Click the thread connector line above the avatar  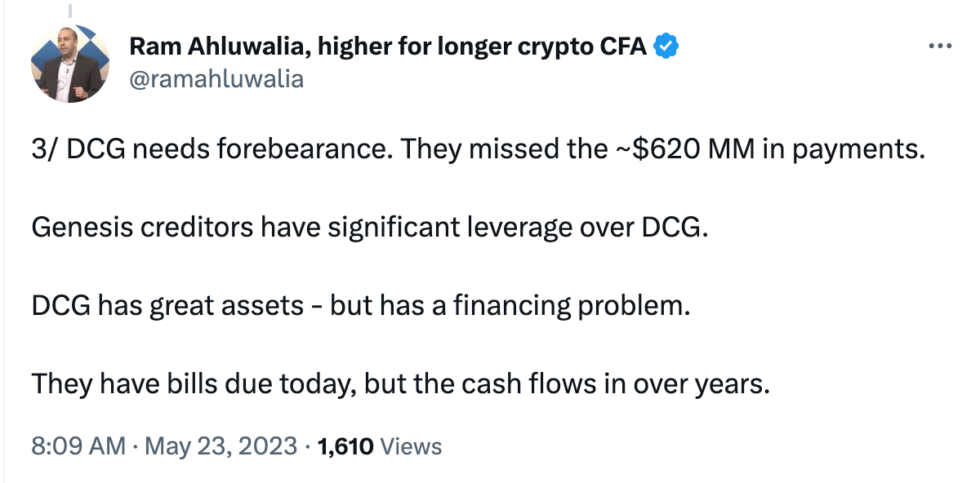[x=70, y=11]
